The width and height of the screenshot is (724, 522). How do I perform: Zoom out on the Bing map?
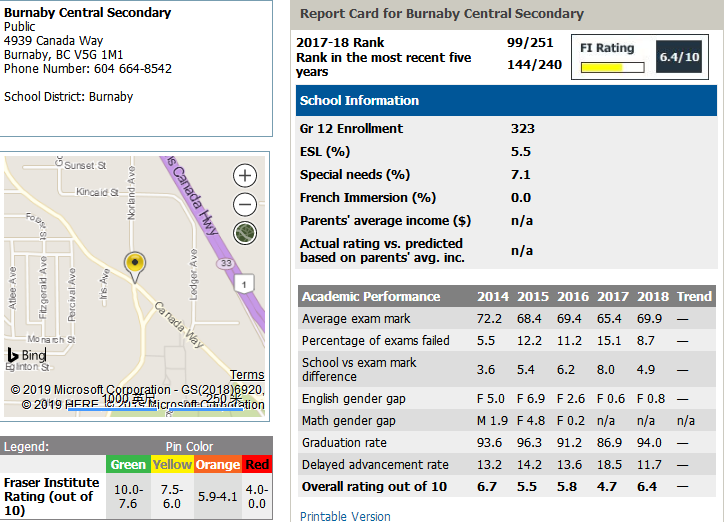click(x=245, y=205)
